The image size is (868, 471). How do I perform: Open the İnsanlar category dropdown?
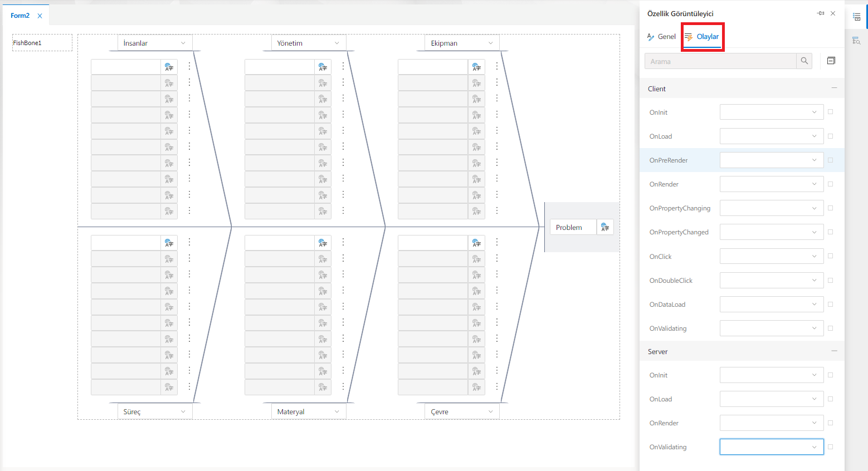click(155, 43)
